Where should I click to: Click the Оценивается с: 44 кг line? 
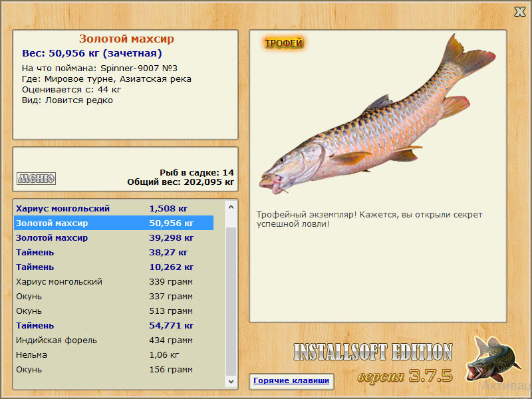click(x=71, y=90)
